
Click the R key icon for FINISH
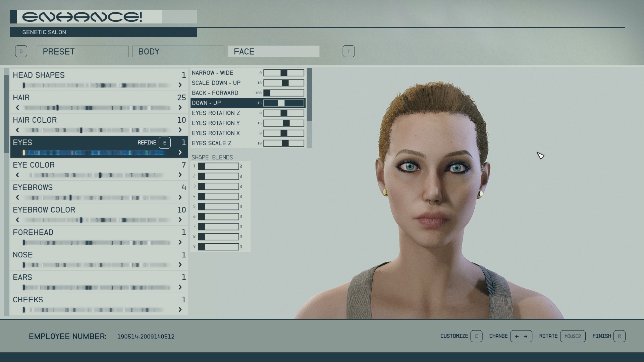point(619,336)
